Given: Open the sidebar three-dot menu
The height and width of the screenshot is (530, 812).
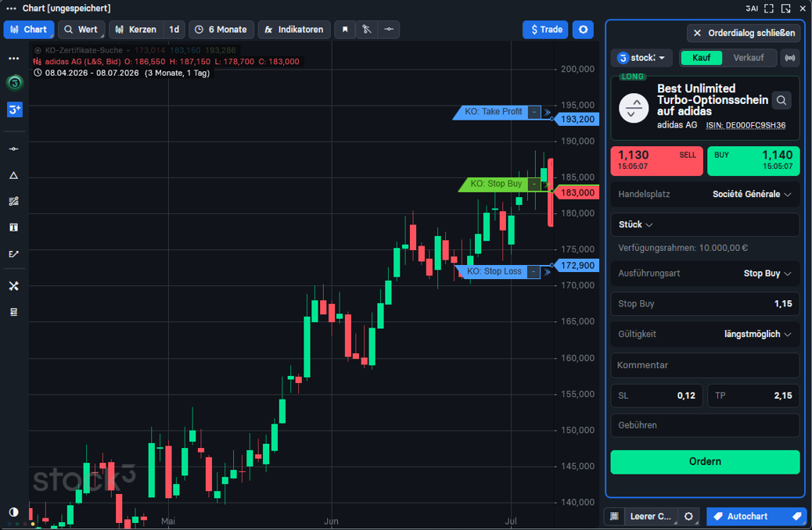Looking at the screenshot, I should pos(14,59).
